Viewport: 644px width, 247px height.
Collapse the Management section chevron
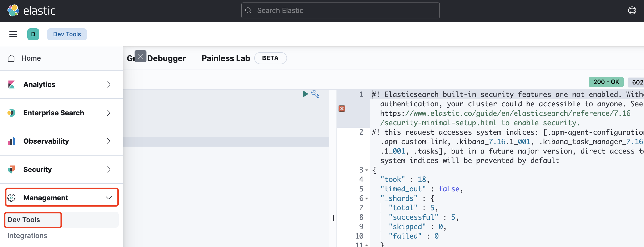pyautogui.click(x=108, y=198)
